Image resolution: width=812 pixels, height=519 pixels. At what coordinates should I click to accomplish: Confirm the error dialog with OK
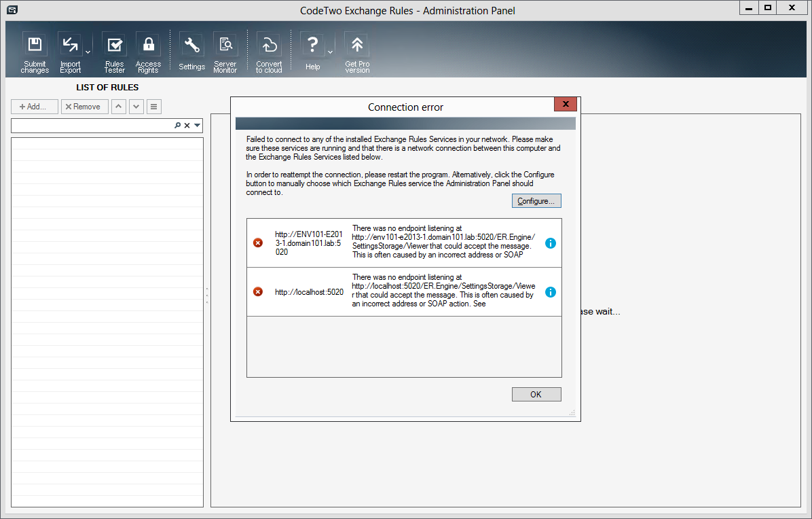pos(536,394)
